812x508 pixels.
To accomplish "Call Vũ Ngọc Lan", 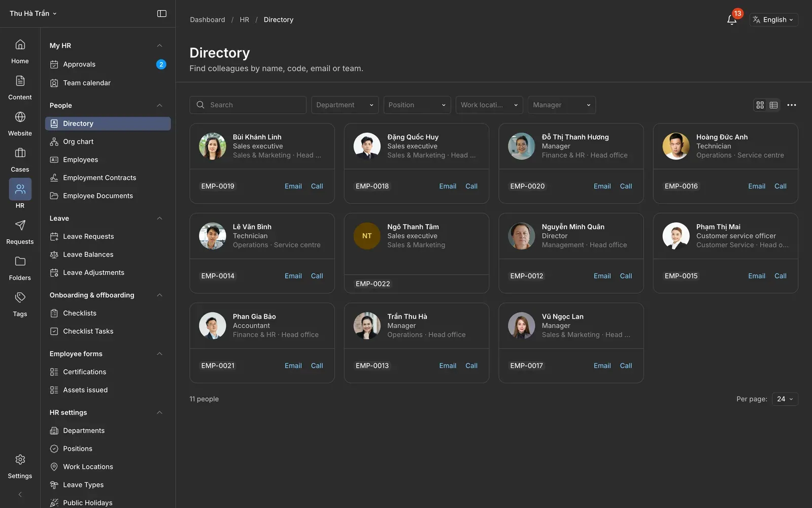I will 626,366.
